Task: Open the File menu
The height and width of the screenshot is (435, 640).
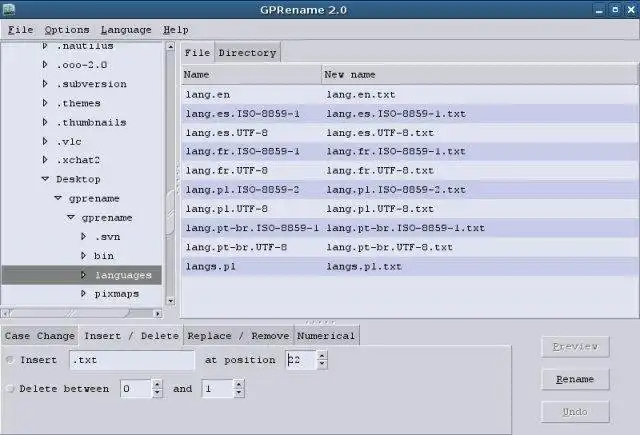Action: click(20, 30)
